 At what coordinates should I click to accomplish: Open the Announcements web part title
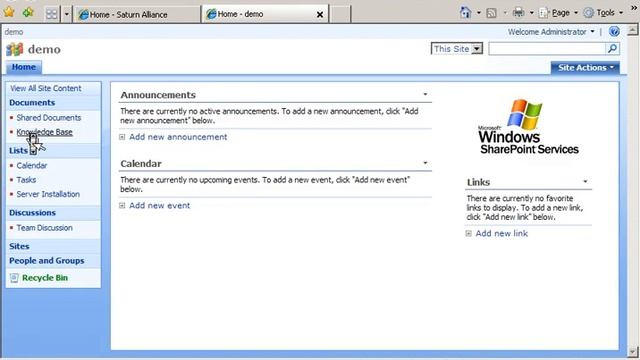[158, 95]
